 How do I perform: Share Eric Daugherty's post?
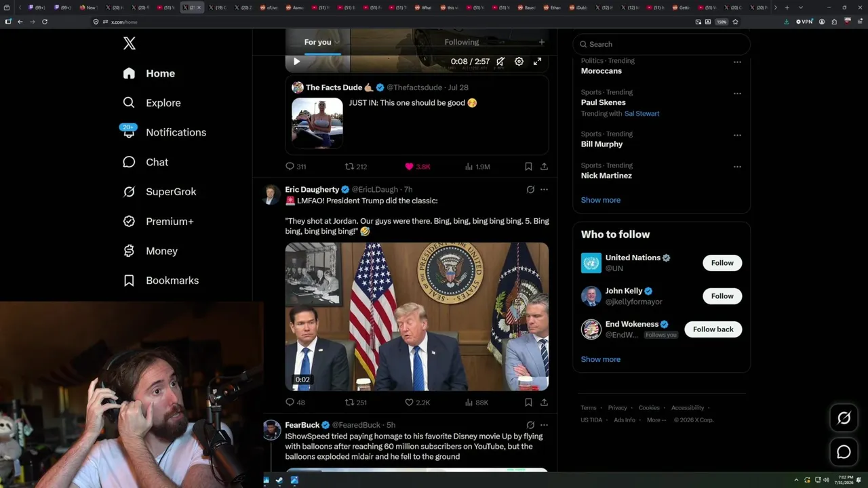pos(544,402)
